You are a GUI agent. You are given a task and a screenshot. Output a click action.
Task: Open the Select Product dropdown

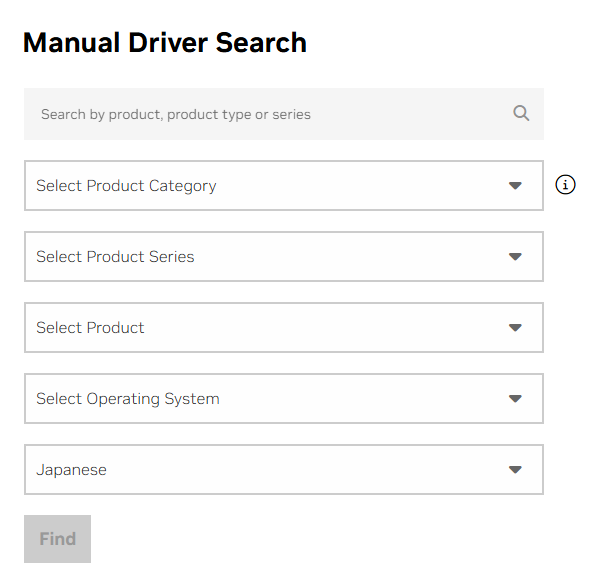pos(283,328)
